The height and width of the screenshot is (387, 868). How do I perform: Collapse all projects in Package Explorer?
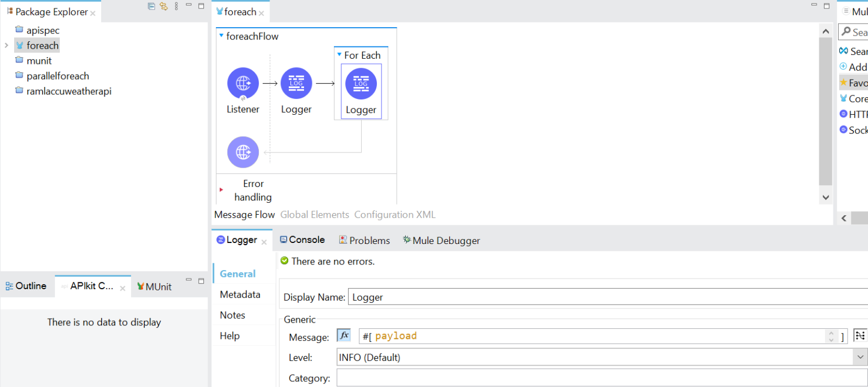[150, 6]
